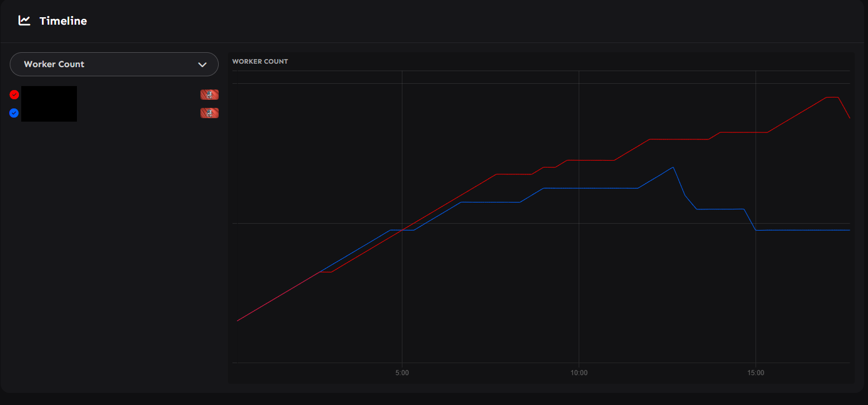
Task: Click the red player's civilization flag icon
Action: 209,95
